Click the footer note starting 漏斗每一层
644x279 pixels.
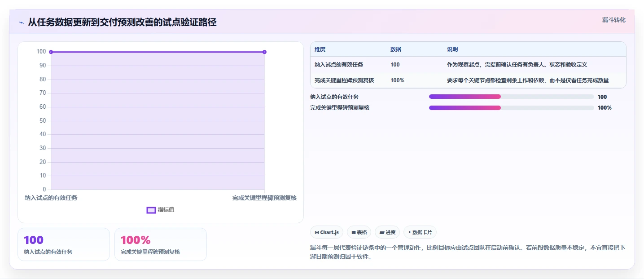point(468,252)
